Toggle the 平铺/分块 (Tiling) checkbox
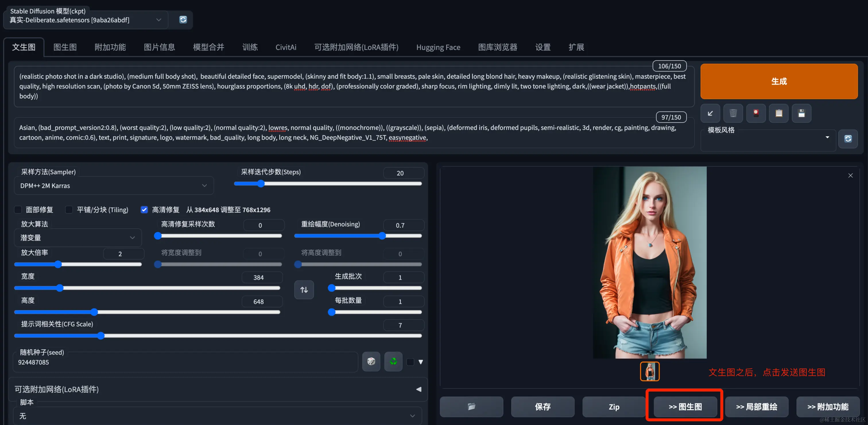The image size is (868, 425). [69, 210]
